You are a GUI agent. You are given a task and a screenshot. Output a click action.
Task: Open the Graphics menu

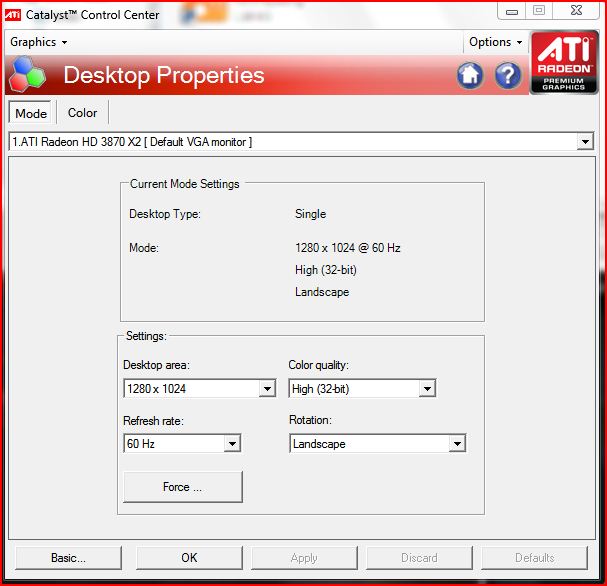(x=38, y=42)
